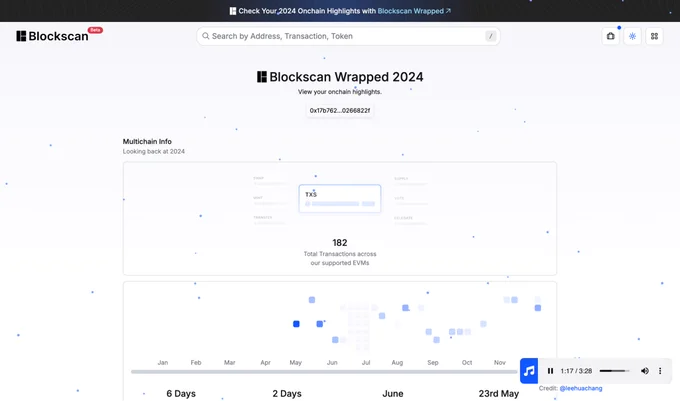680x401 pixels.
Task: Click the Blockscan Wrapped banner link
Action: tap(414, 11)
